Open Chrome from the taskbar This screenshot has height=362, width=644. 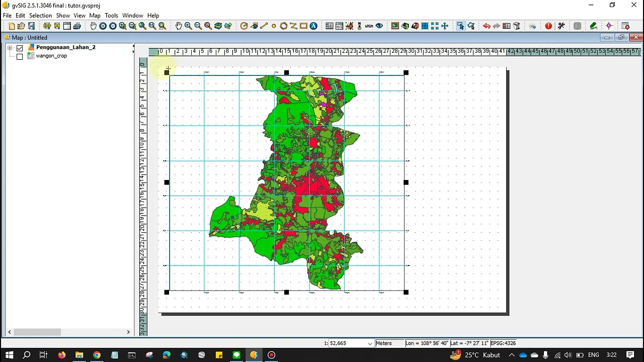coord(97,355)
